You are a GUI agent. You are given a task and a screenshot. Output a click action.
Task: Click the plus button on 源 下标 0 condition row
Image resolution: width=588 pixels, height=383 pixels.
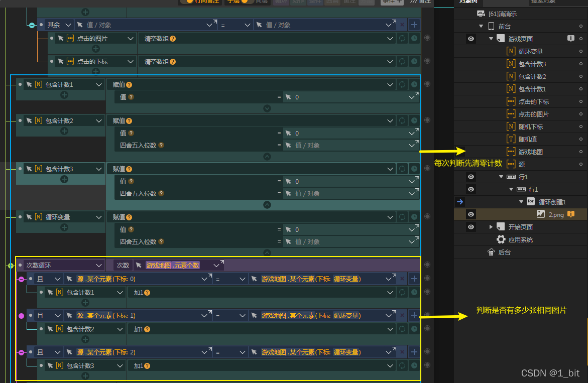[414, 279]
